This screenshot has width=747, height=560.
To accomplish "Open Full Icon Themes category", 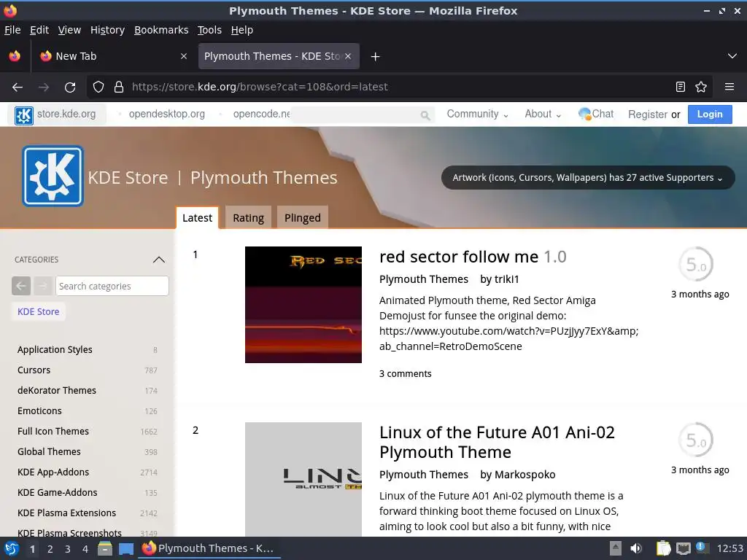I will click(x=53, y=432).
